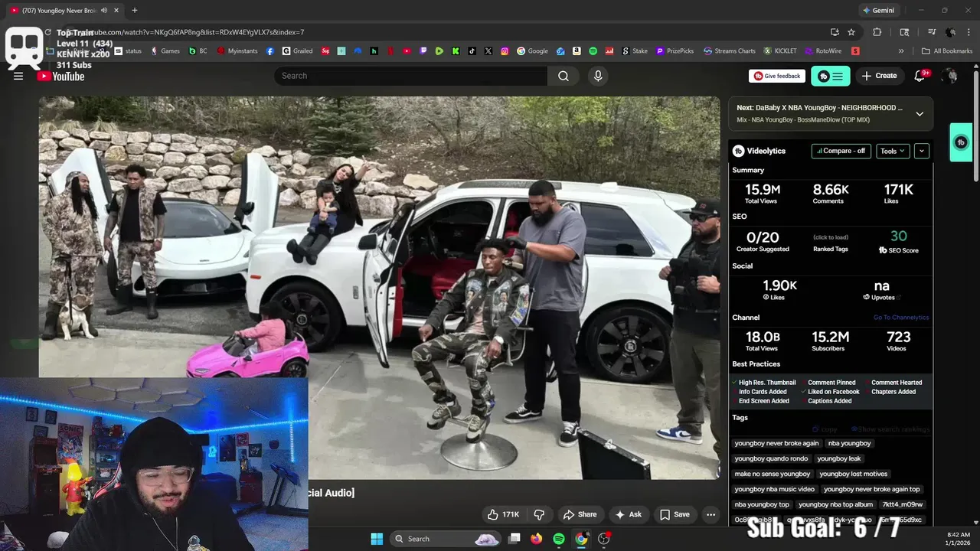The image size is (980, 551).
Task: Open the Gemini button in Chrome
Action: pyautogui.click(x=877, y=11)
